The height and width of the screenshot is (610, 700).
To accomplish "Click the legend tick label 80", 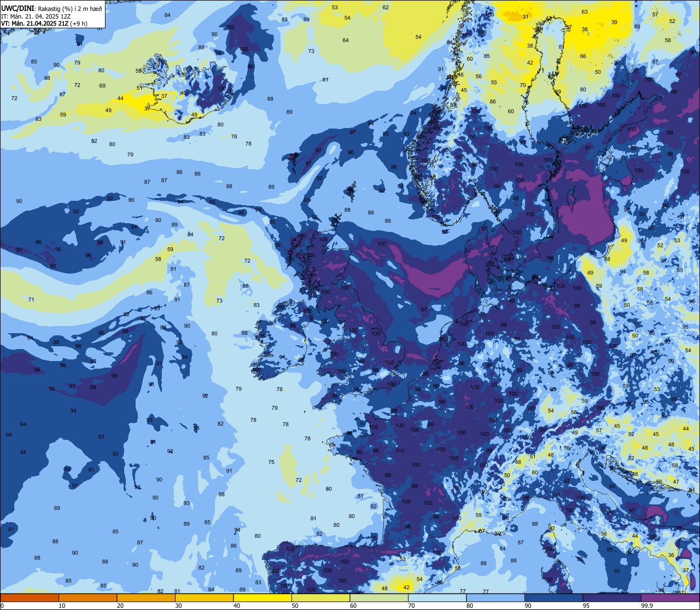I will [x=470, y=606].
